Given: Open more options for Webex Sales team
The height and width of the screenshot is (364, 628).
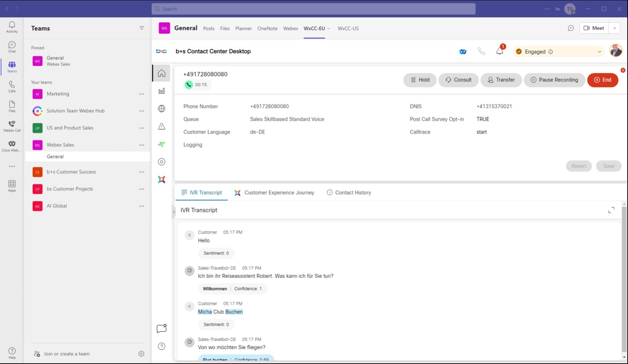Looking at the screenshot, I should click(142, 145).
